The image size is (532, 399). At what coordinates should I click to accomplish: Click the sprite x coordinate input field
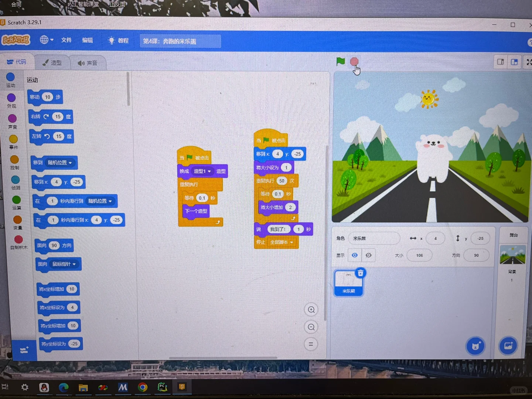[x=436, y=238]
